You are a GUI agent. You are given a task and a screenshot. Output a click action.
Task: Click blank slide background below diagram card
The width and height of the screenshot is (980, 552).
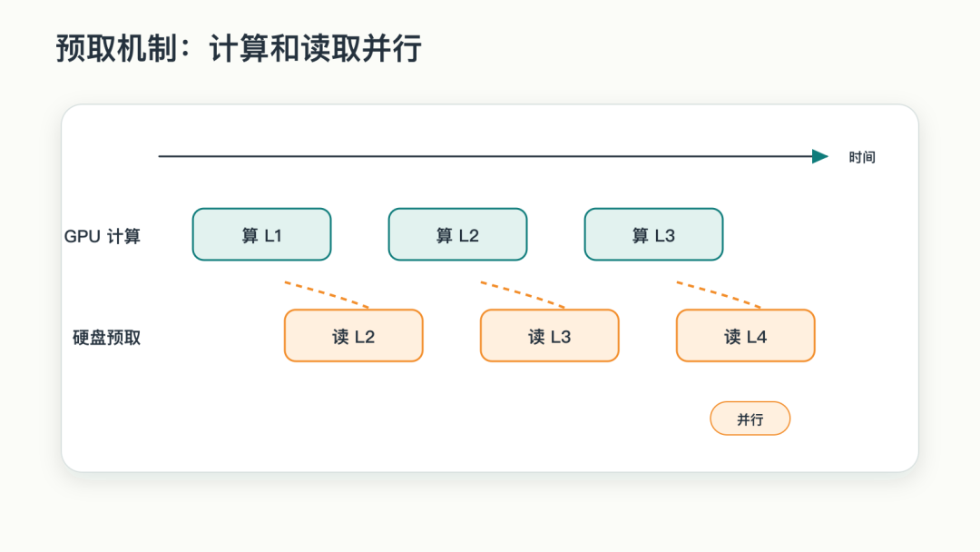(490, 513)
